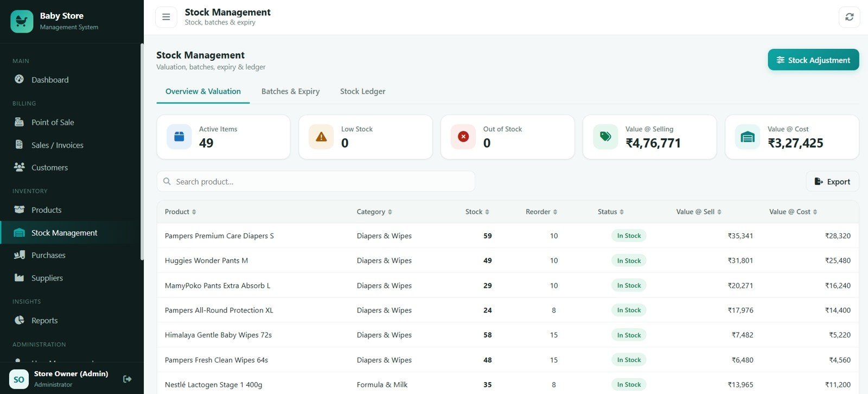Click the Reports pie chart icon
Viewport: 868px width, 394px height.
pos(19,320)
